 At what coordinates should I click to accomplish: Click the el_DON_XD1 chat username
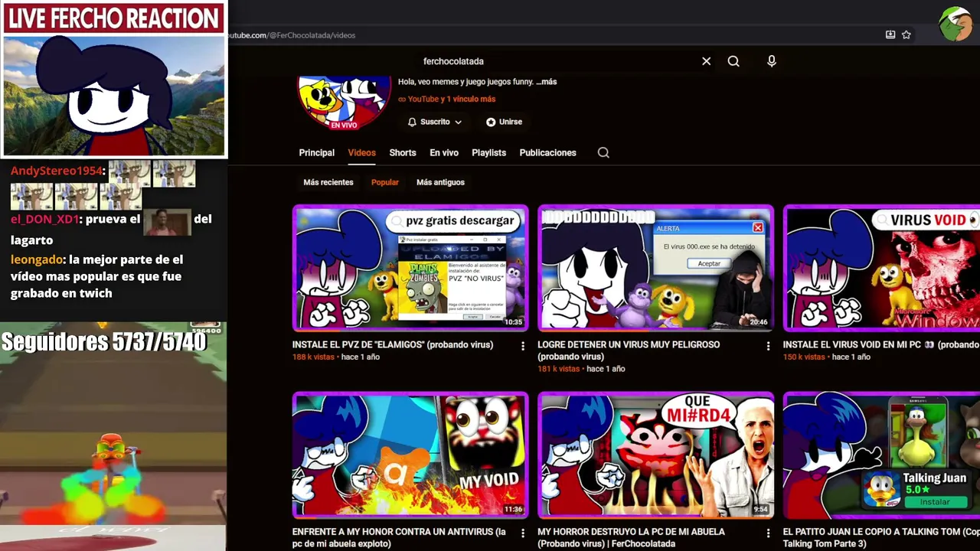pyautogui.click(x=44, y=219)
